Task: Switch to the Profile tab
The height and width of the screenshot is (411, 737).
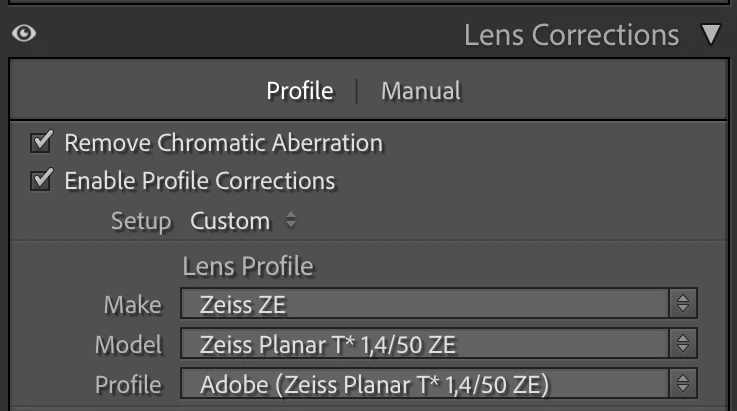Action: click(300, 91)
